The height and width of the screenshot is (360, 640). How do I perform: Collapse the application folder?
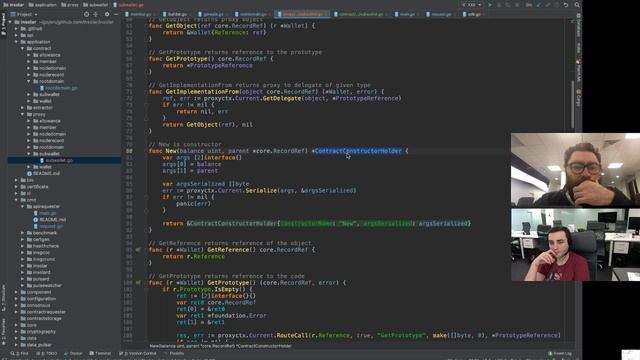(x=16, y=42)
